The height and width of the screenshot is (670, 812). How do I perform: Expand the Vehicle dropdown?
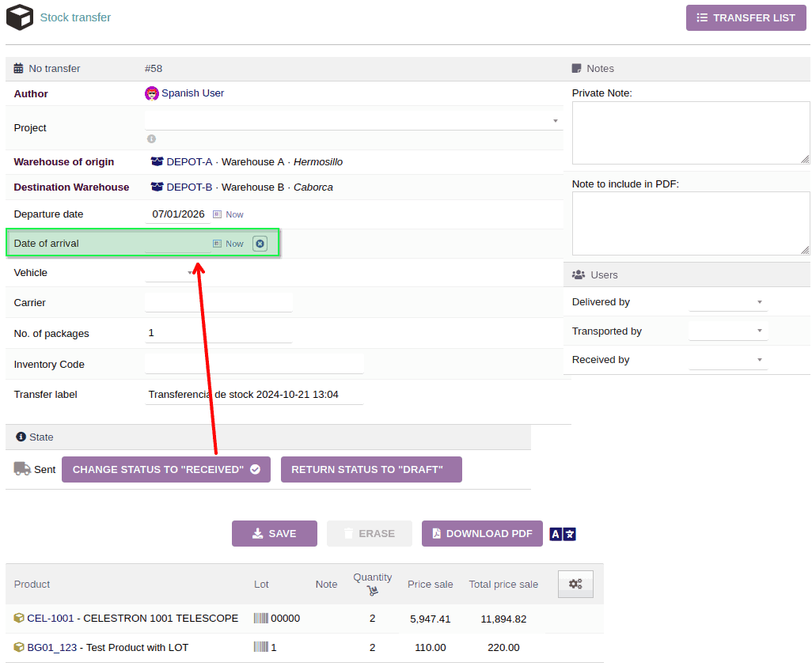(x=190, y=273)
